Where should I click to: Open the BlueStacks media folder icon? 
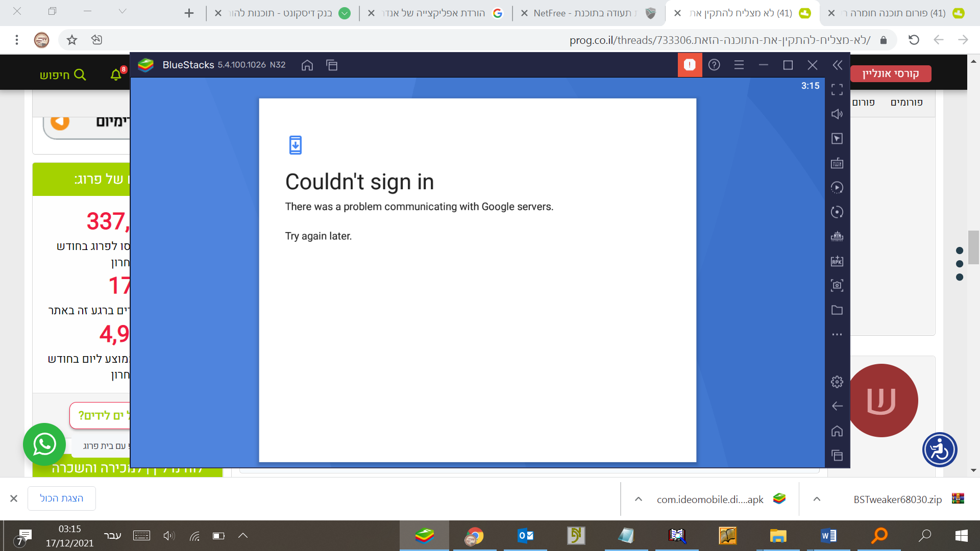pos(837,310)
